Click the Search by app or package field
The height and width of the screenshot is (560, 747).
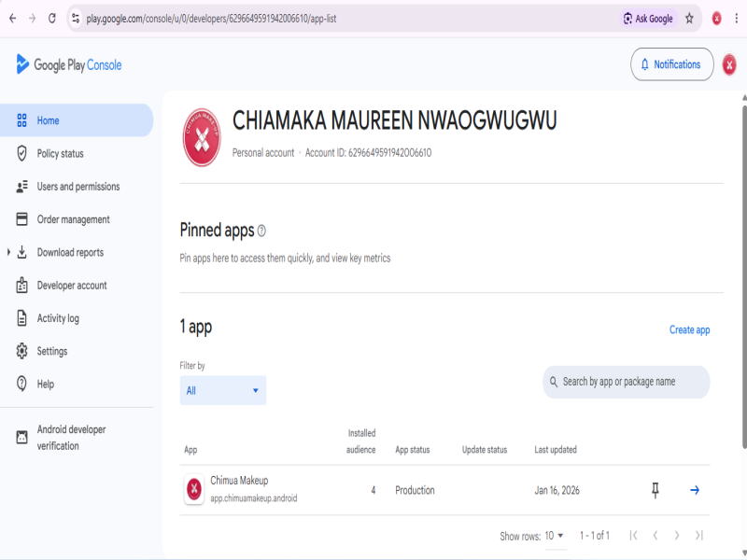point(626,382)
